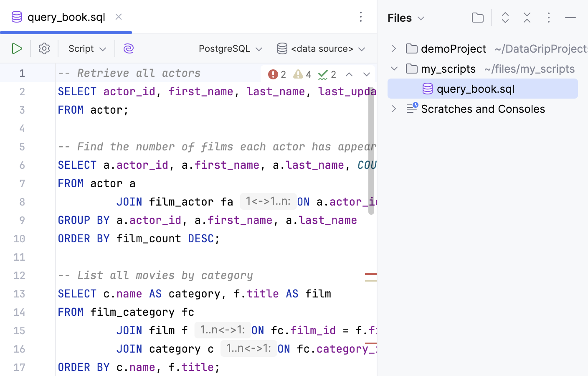
Task: Click the attach session icon next to Script
Action: click(x=128, y=48)
